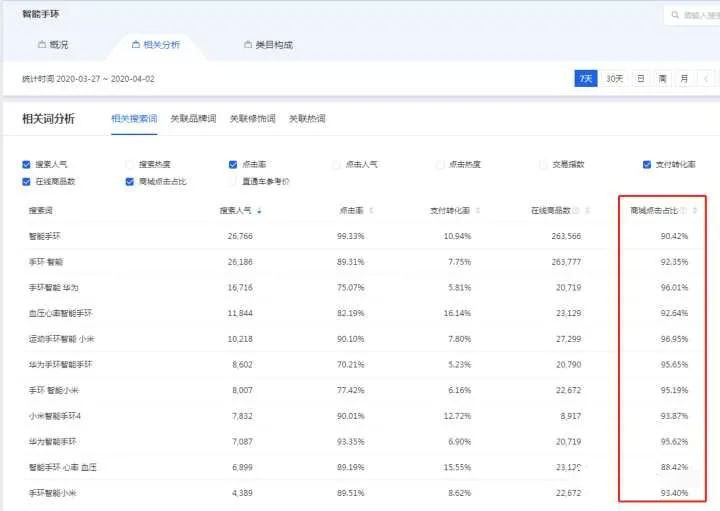This screenshot has width=720, height=511.
Task: Sort by 商城点击占比 column arrow
Action: click(x=694, y=211)
